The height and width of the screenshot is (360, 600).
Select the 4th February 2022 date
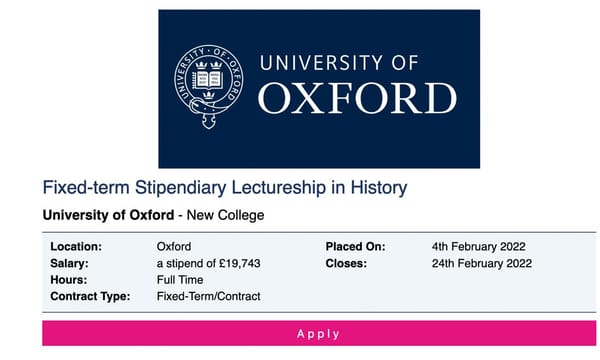(x=479, y=246)
